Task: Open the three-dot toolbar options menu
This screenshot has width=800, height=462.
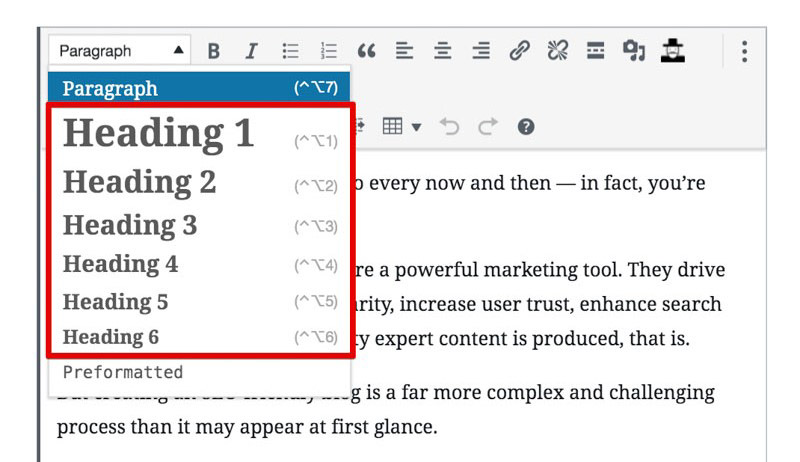Action: (744, 51)
